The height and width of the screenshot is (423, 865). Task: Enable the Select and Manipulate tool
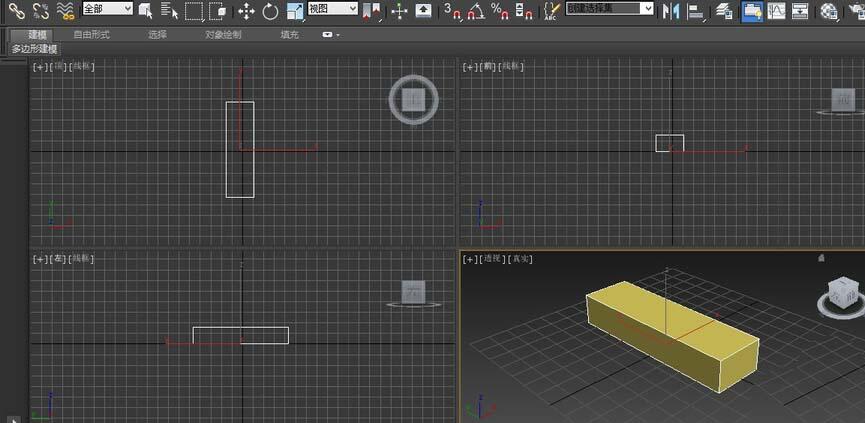399,11
